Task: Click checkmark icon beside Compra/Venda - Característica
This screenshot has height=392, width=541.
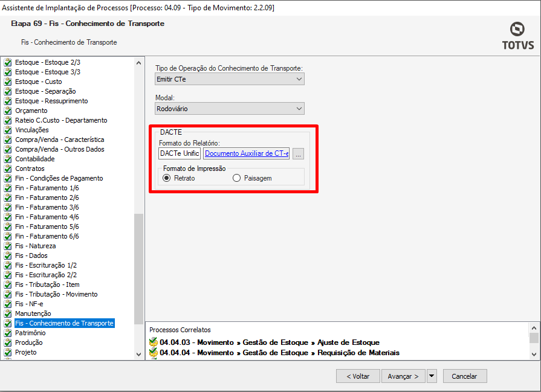Action: (8, 140)
